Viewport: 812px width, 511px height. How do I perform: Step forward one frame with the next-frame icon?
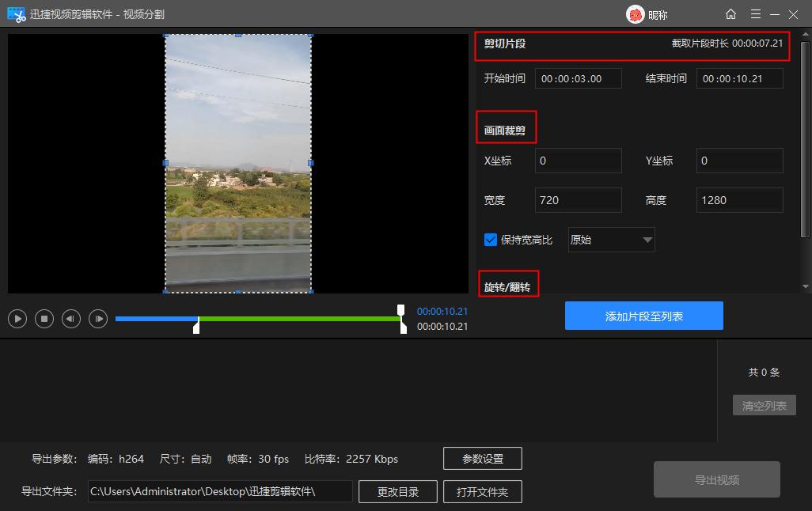(x=97, y=319)
